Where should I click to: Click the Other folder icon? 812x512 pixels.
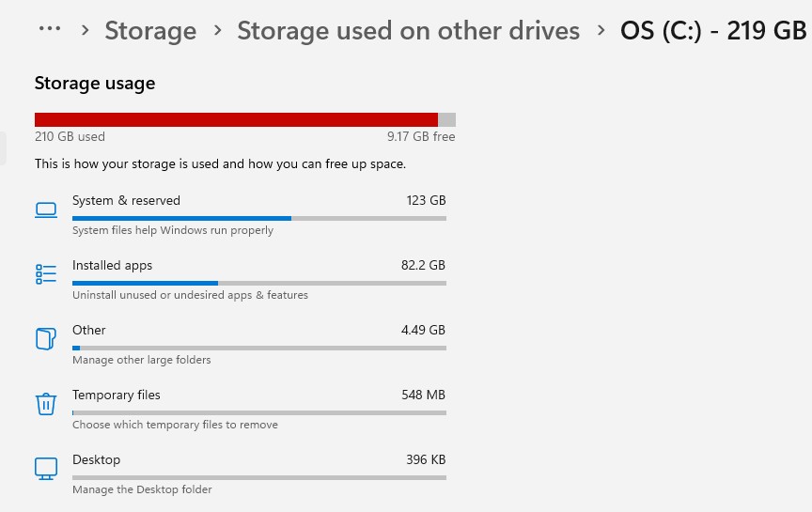click(45, 338)
